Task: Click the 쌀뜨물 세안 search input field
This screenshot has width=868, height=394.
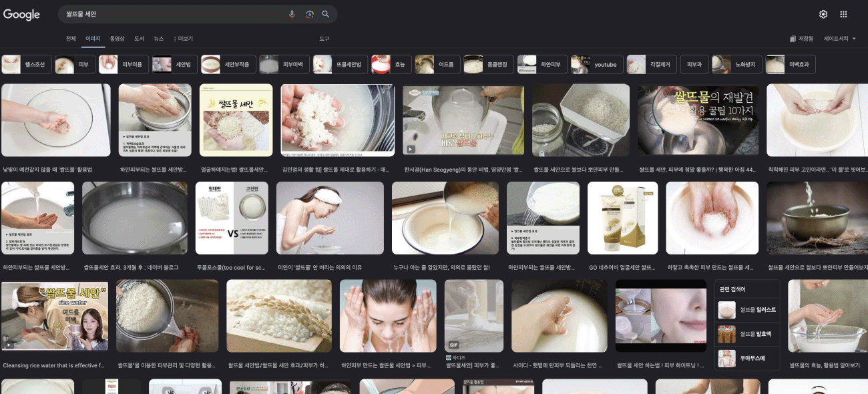Action: 174,14
